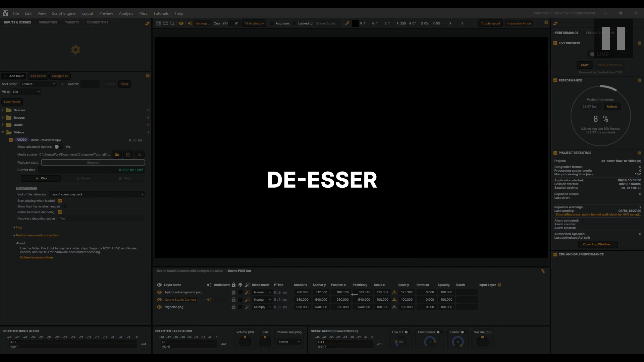Switch to the Operators tab
The width and height of the screenshot is (644, 362).
[48, 22]
